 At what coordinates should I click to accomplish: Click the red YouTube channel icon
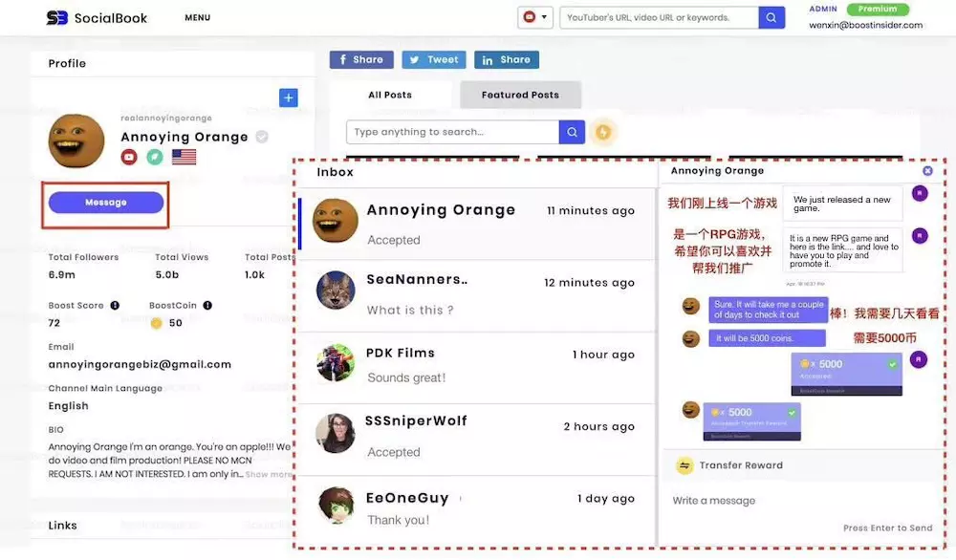(129, 158)
